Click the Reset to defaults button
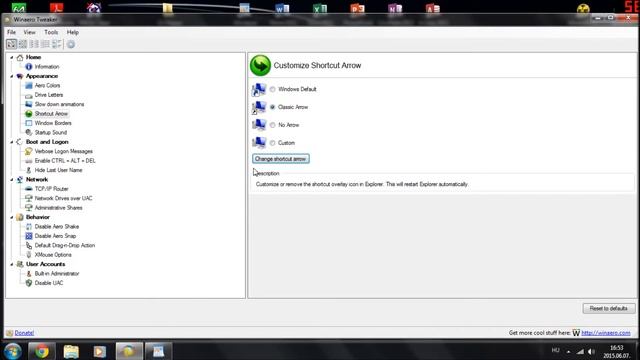Image resolution: width=640 pixels, height=360 pixels. coord(609,309)
